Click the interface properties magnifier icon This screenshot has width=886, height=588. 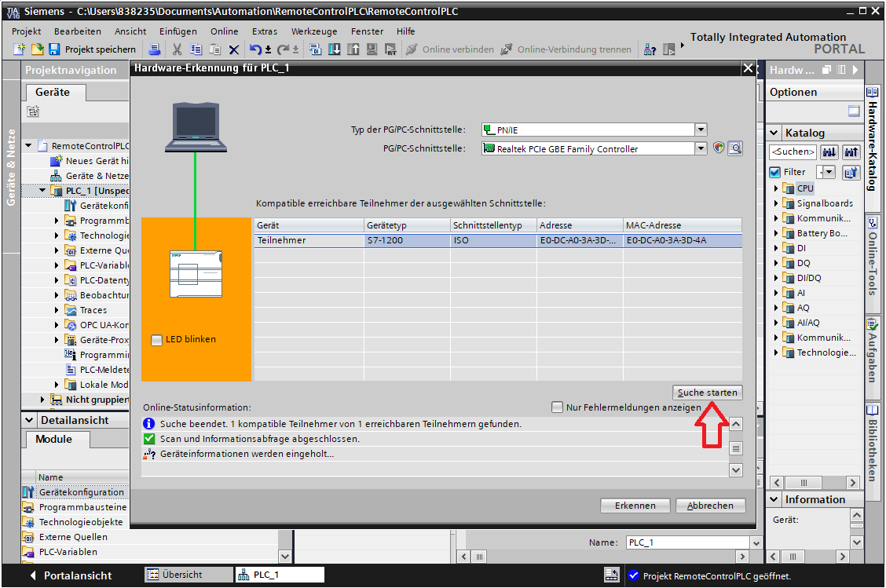pos(735,148)
